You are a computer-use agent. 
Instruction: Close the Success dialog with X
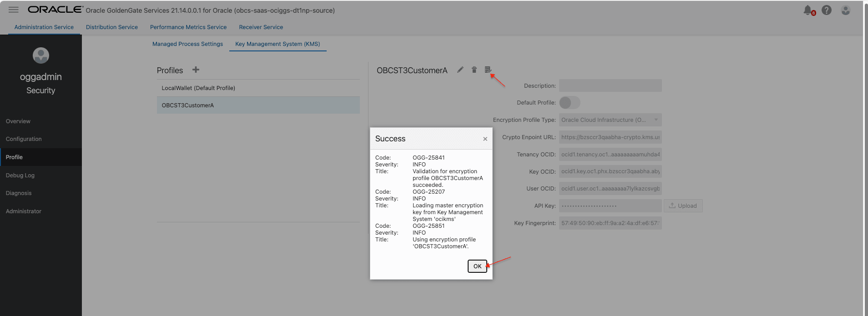pos(485,139)
